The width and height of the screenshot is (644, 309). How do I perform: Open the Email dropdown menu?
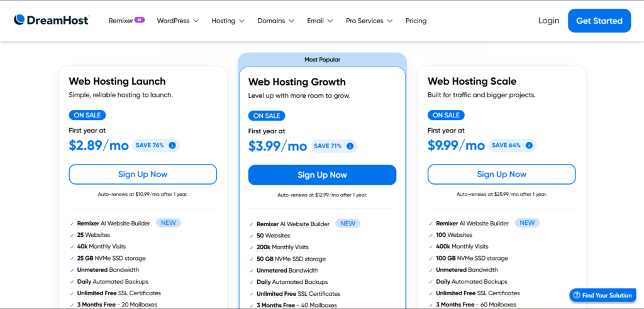pyautogui.click(x=319, y=21)
